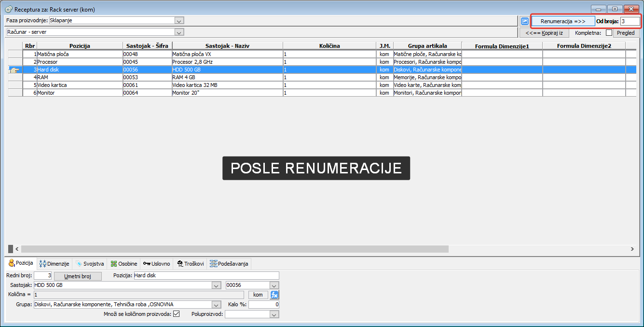The image size is (644, 327).
Task: Click the Uslovno key icon
Action: tap(147, 264)
